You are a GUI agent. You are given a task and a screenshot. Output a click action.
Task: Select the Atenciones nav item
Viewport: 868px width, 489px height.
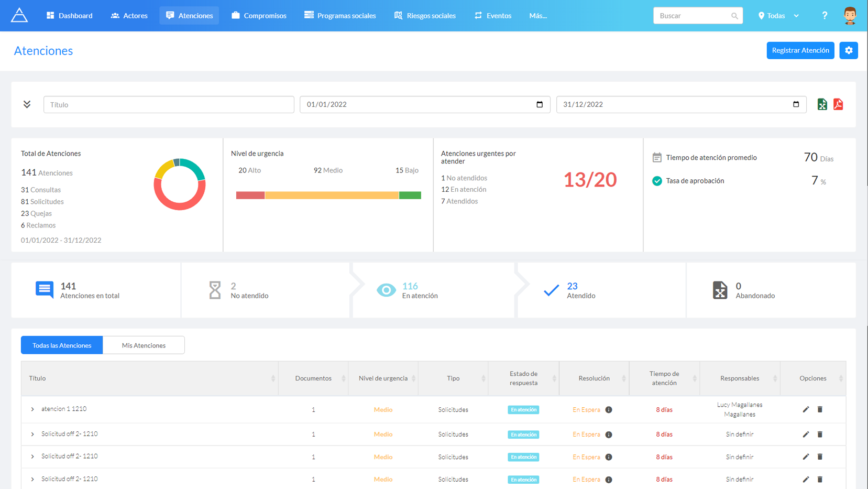[189, 16]
